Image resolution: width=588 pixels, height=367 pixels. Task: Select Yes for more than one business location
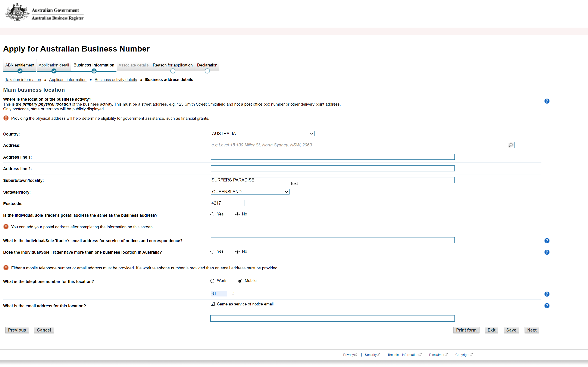(213, 251)
